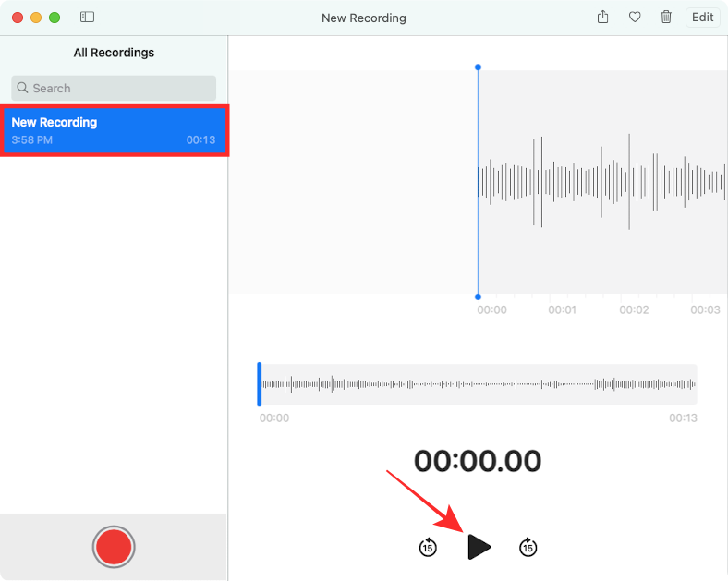The height and width of the screenshot is (581, 728).
Task: Click the Search recordings field
Action: [x=114, y=88]
